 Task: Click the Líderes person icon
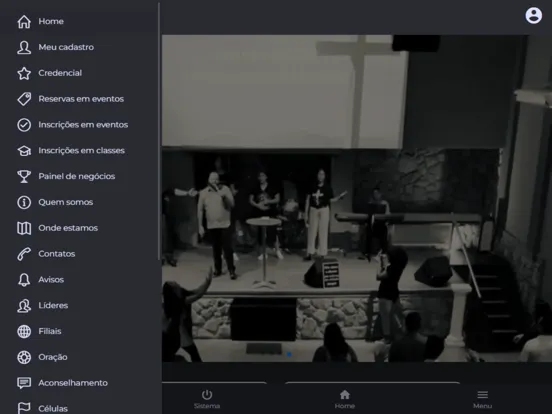point(24,306)
